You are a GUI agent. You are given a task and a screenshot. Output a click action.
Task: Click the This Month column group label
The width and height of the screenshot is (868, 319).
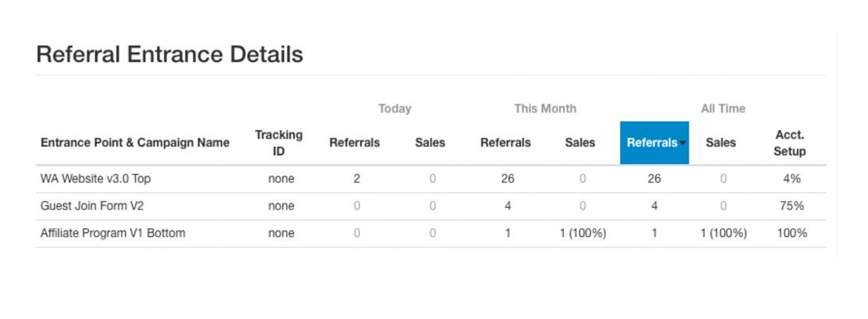pos(545,108)
